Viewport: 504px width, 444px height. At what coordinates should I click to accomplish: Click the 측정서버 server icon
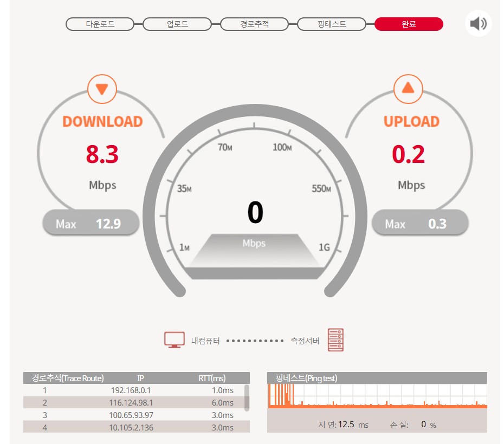pyautogui.click(x=335, y=340)
